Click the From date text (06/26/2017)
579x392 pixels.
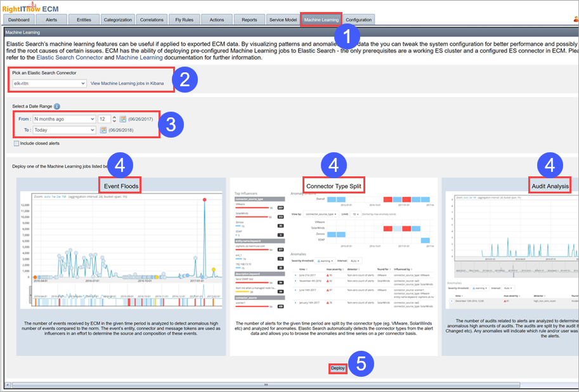click(140, 119)
